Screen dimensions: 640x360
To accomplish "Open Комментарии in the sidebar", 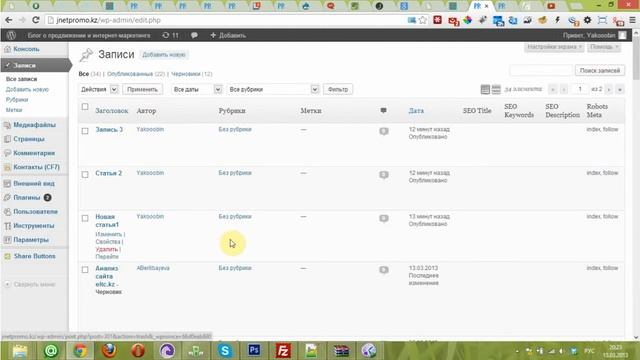I will click(34, 153).
